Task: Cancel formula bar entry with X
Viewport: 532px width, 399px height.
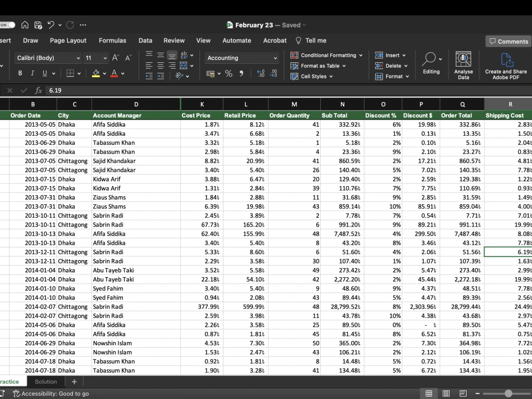Action: click(x=10, y=90)
